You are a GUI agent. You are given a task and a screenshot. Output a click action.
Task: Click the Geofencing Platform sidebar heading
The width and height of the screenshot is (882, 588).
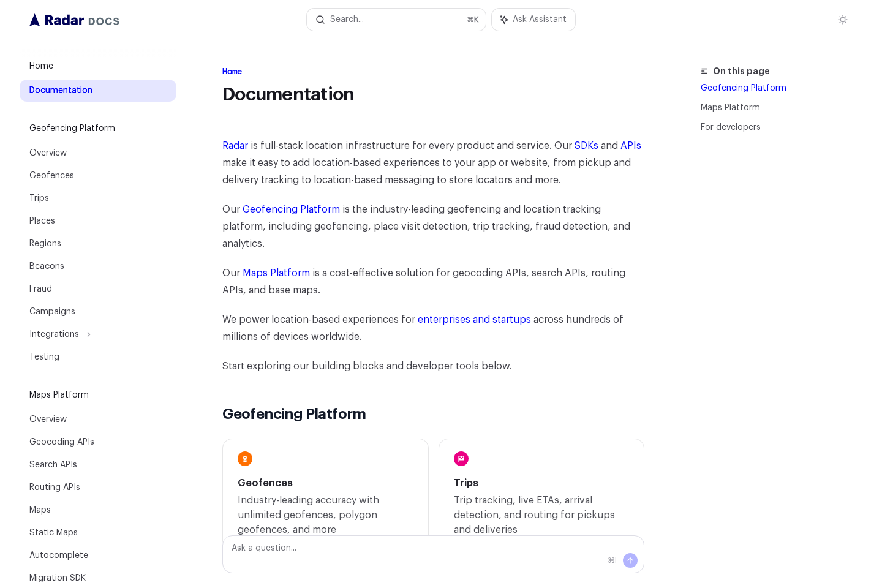pyautogui.click(x=72, y=128)
